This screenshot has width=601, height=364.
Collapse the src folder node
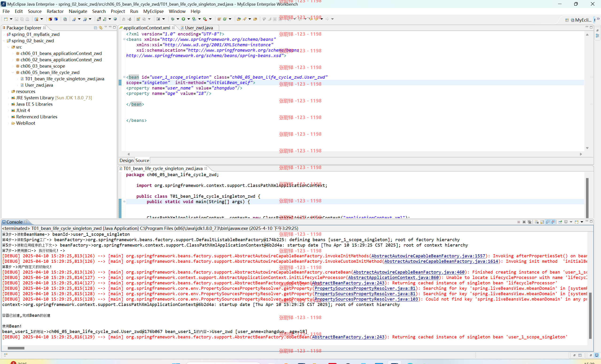[8, 47]
